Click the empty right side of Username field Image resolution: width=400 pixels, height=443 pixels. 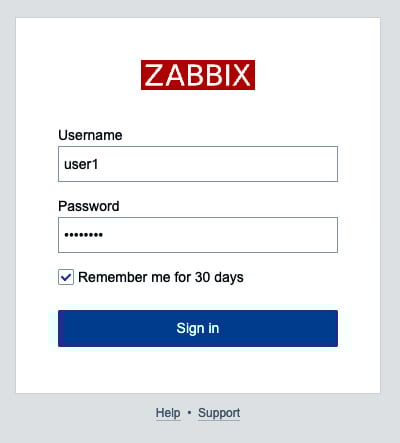click(267, 164)
